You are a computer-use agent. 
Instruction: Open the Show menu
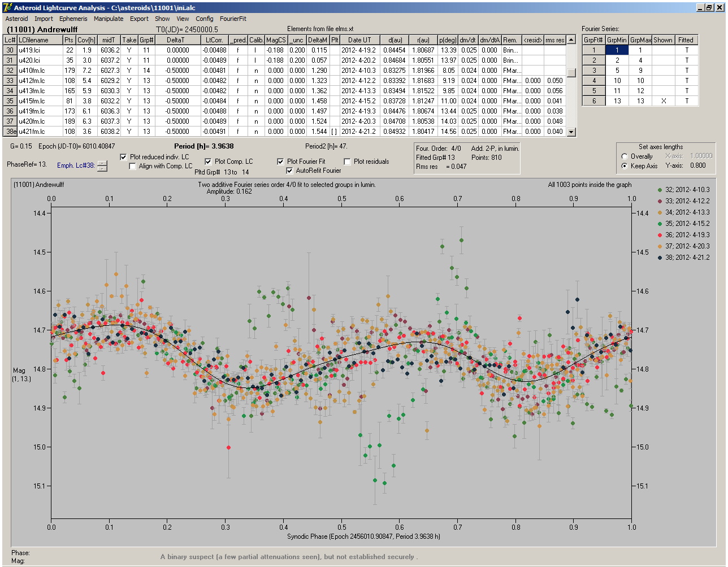click(x=162, y=19)
